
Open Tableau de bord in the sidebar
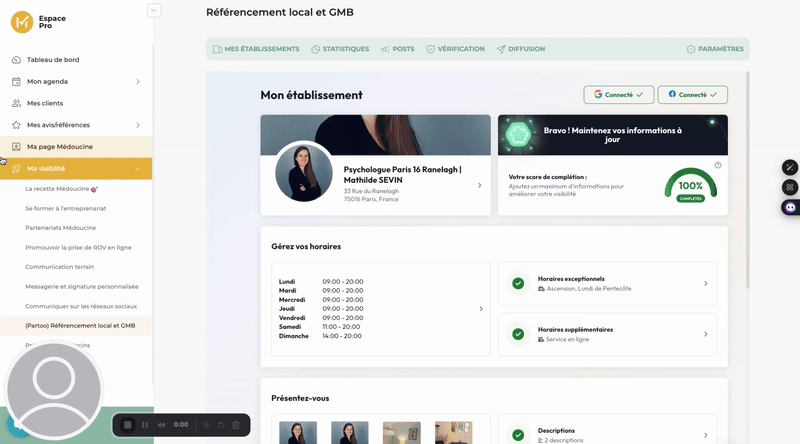[x=52, y=60]
